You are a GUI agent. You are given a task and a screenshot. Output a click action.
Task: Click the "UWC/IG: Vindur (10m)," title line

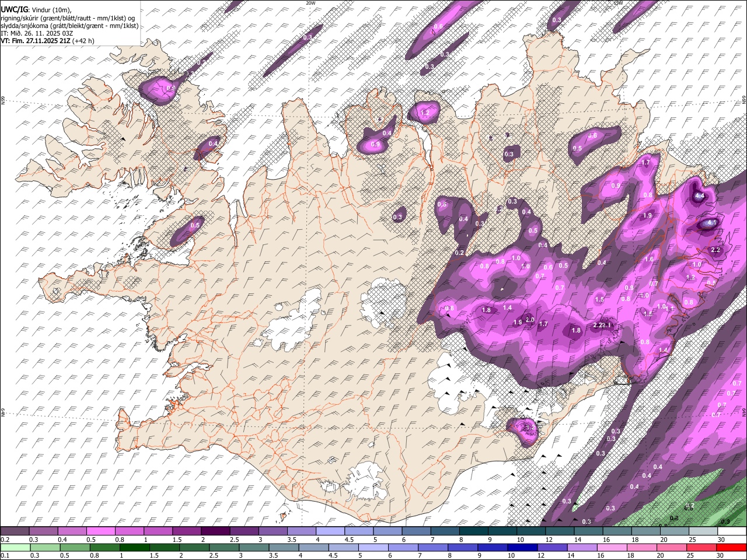coord(36,9)
